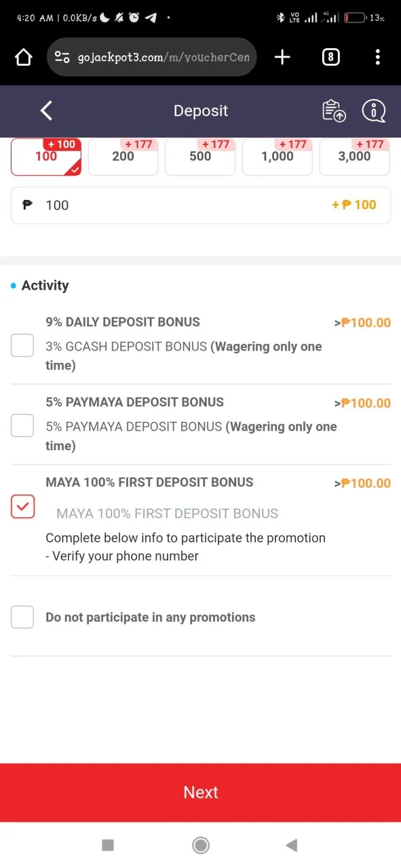Screen dimensions: 401x868
Task: Open the browser three-dot menu
Action: tap(378, 58)
